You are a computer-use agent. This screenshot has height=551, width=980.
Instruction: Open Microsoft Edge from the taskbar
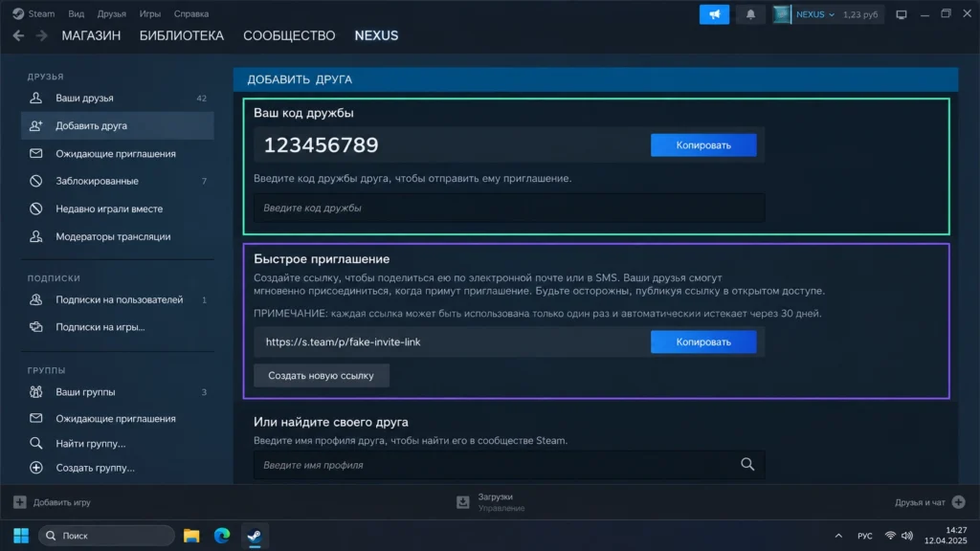pos(222,536)
